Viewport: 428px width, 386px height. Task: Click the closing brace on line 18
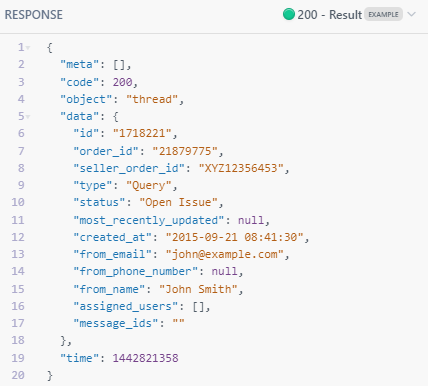point(63,340)
